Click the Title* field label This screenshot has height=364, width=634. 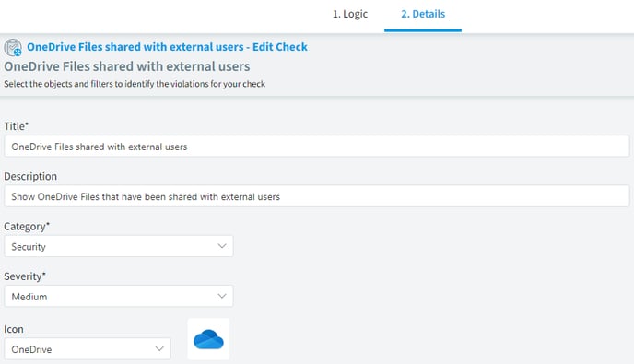click(x=17, y=126)
